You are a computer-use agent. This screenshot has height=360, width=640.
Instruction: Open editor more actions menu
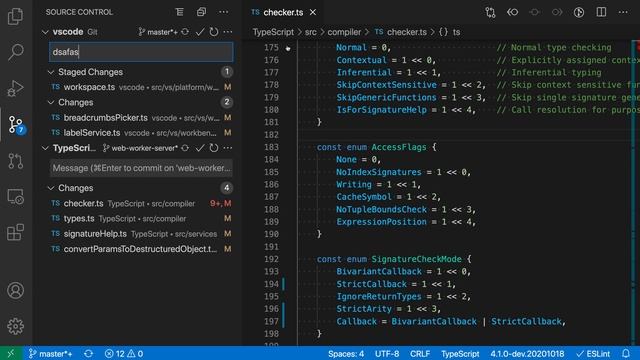coord(623,12)
